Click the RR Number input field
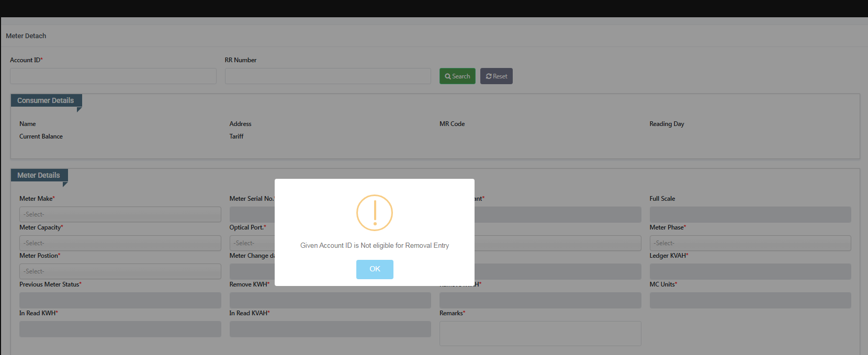 coord(328,76)
